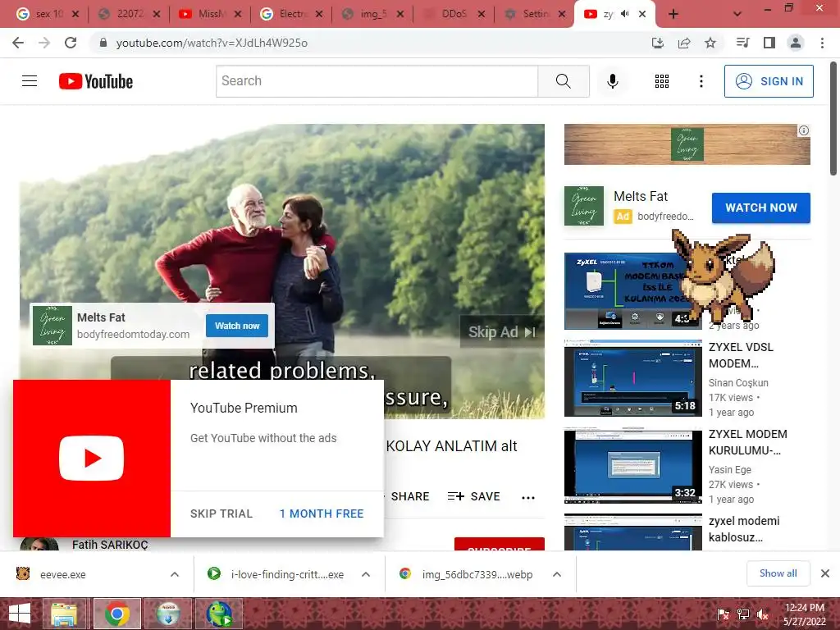Screen dimensions: 840x630
Task: Open ZYXEL MODEM KURULUMU video thumbnail
Action: tap(632, 465)
